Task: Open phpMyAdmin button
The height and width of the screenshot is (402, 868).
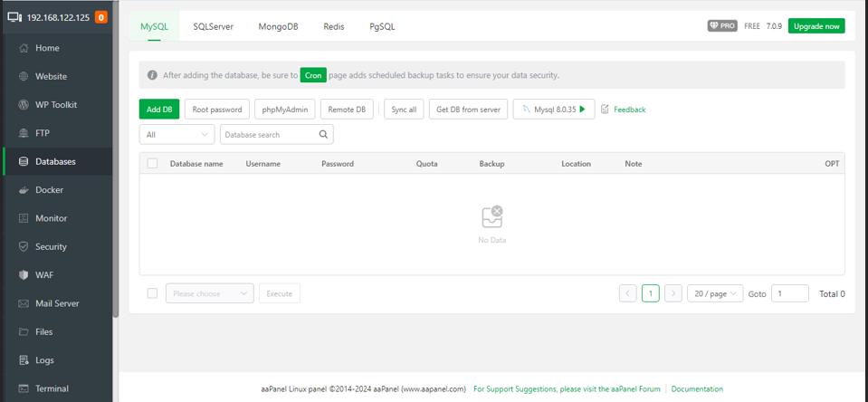Action: point(285,109)
